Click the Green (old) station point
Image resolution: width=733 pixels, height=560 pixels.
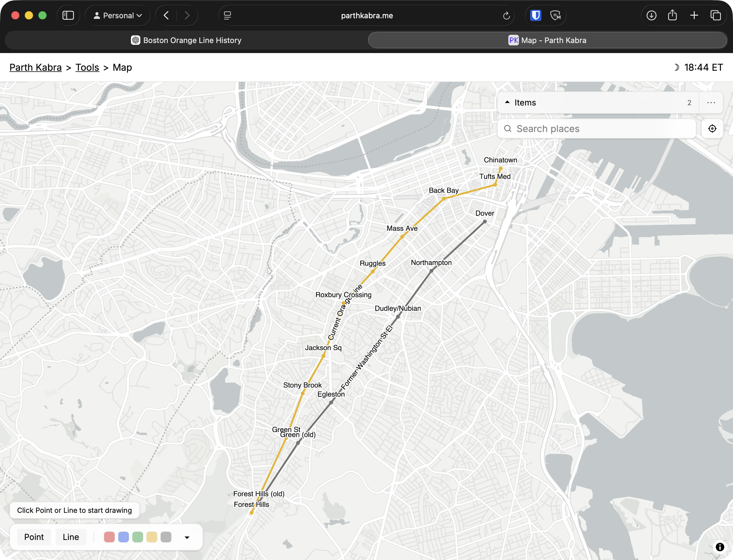pyautogui.click(x=298, y=443)
